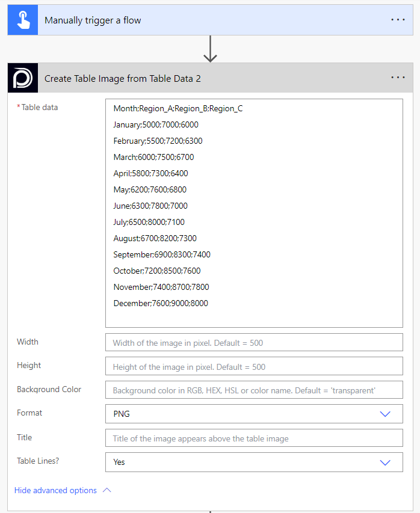
Task: Focus the Width input field
Action: 253,343
